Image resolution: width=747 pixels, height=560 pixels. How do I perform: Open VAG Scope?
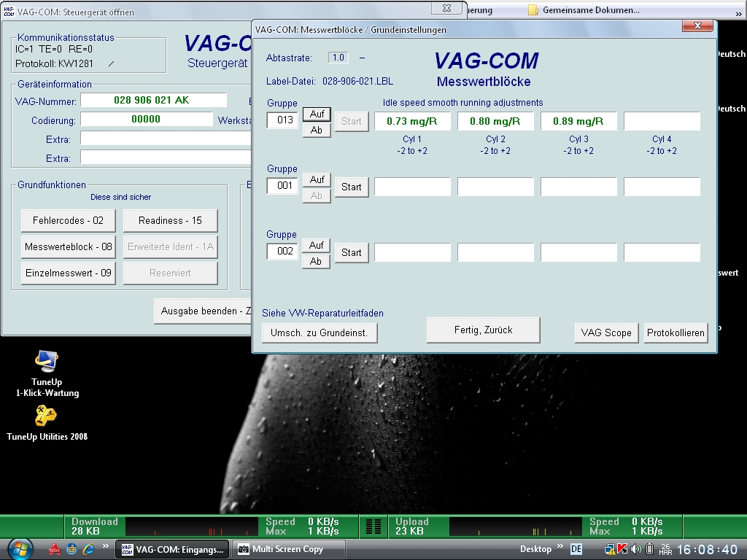coord(606,332)
